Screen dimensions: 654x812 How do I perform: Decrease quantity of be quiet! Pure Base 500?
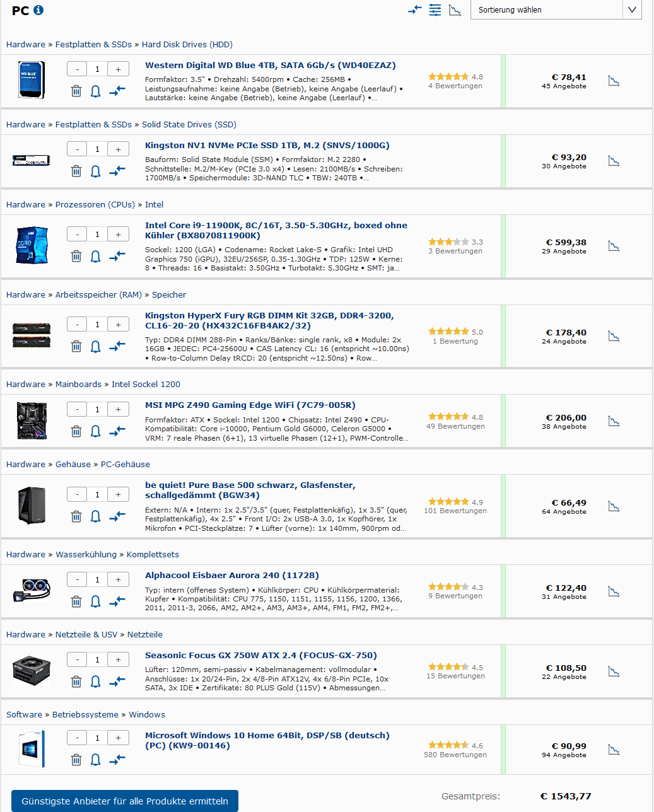77,494
